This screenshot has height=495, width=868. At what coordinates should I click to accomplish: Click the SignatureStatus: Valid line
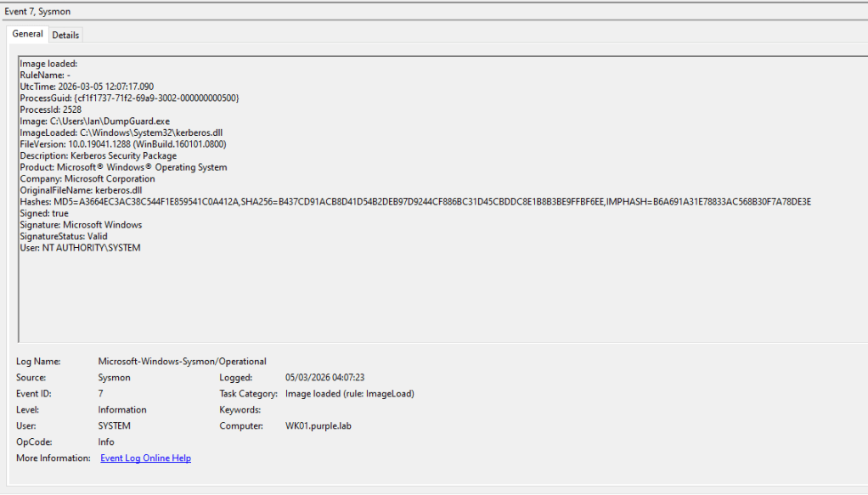62,236
